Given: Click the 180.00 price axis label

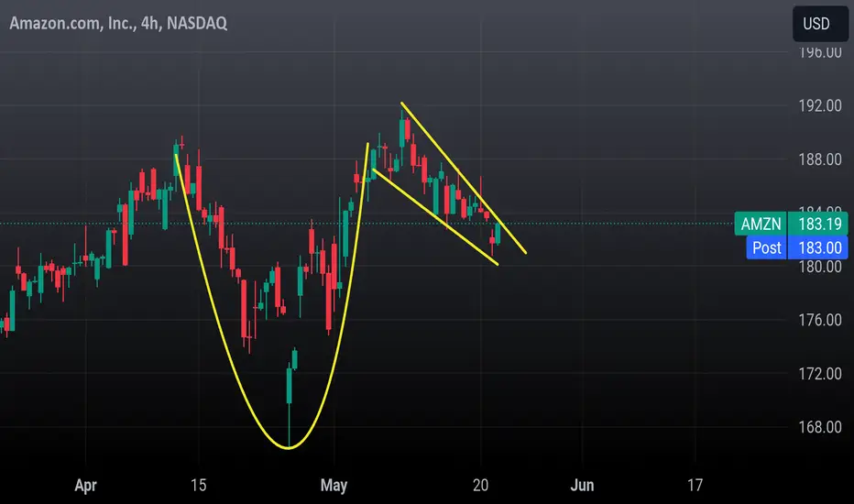Looking at the screenshot, I should pyautogui.click(x=820, y=267).
